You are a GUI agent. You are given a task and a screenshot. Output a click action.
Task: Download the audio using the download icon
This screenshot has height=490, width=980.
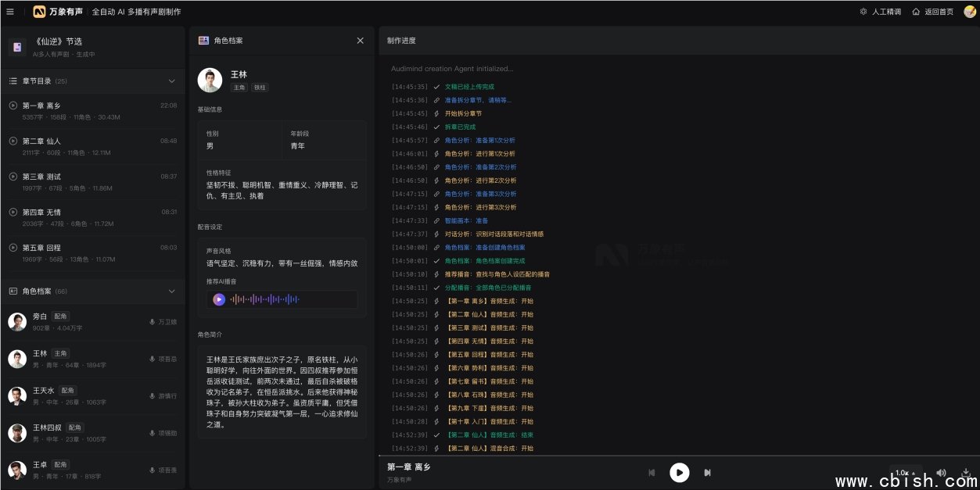click(966, 473)
